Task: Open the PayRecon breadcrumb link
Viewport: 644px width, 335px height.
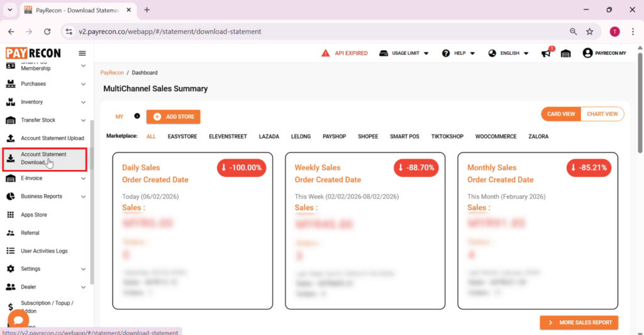Action: tap(112, 73)
